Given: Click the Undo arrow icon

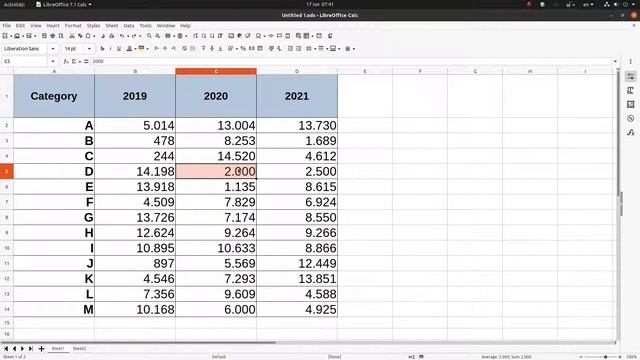Looking at the screenshot, I should (122, 36).
